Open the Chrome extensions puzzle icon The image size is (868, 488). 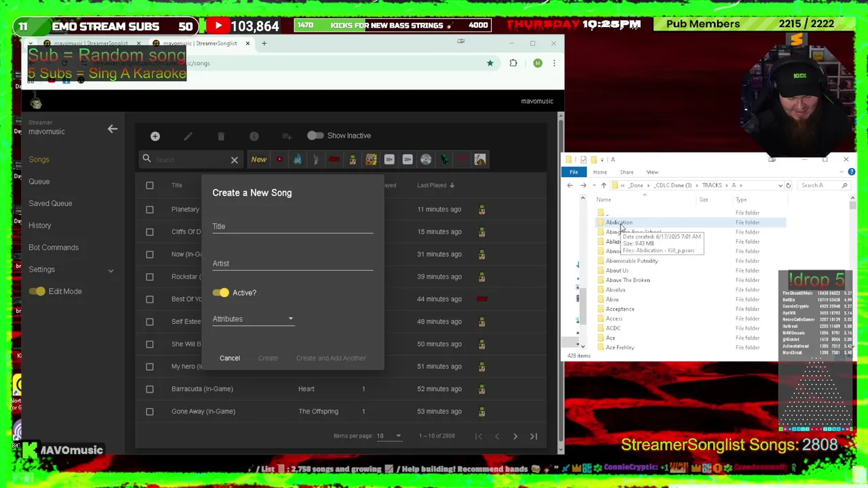click(x=513, y=63)
